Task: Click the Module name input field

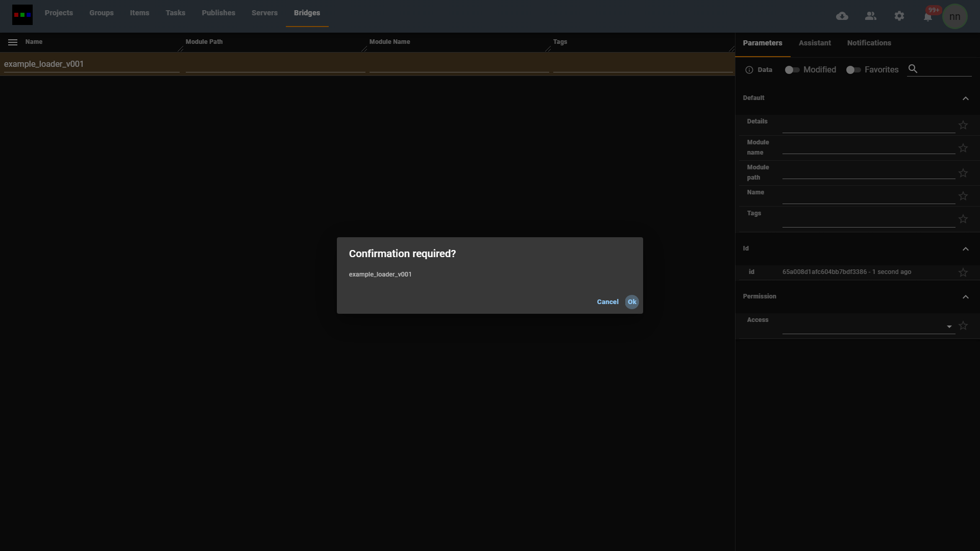Action: [868, 147]
